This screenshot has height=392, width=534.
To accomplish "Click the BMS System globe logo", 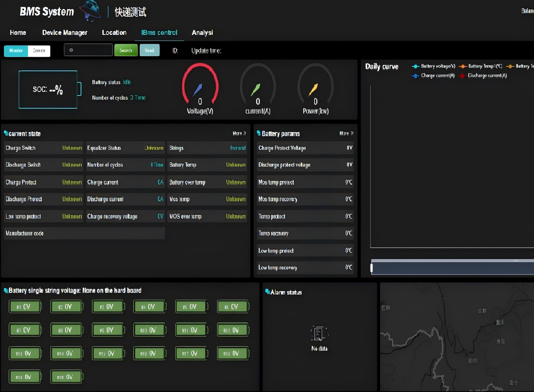I will (90, 11).
